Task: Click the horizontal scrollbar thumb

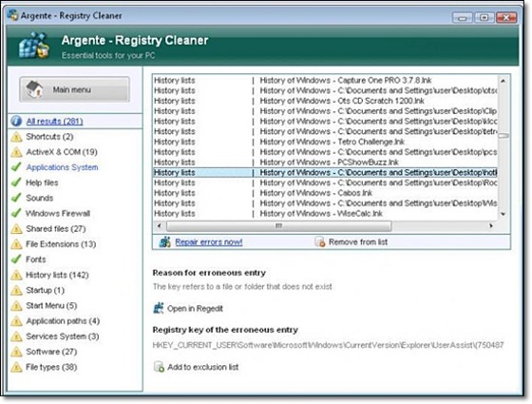Action: point(278,226)
